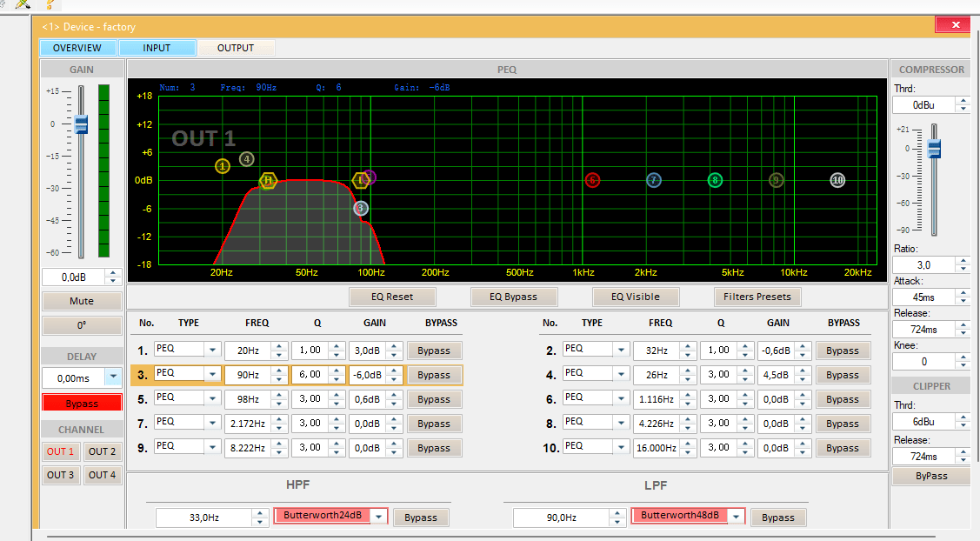Viewport: 980px width, 541px height.
Task: Increase gain value with up arrow
Action: click(x=113, y=273)
